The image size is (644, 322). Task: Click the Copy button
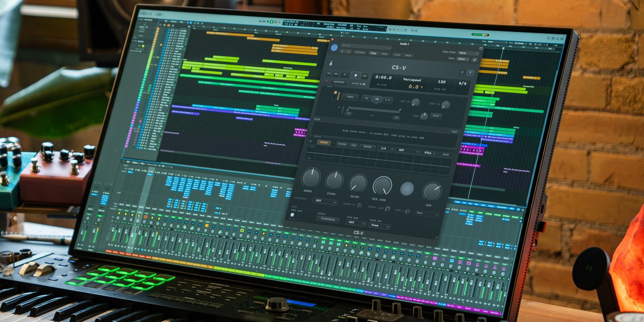[374, 53]
